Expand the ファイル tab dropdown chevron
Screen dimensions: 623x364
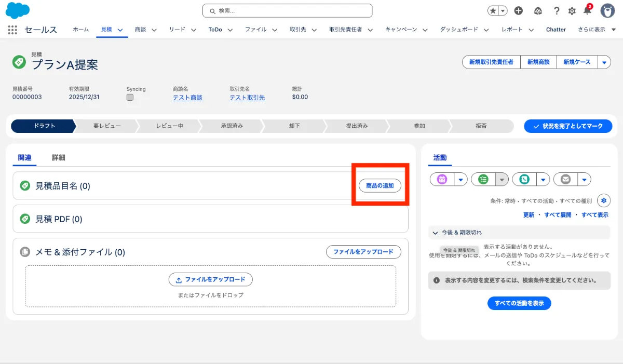275,30
